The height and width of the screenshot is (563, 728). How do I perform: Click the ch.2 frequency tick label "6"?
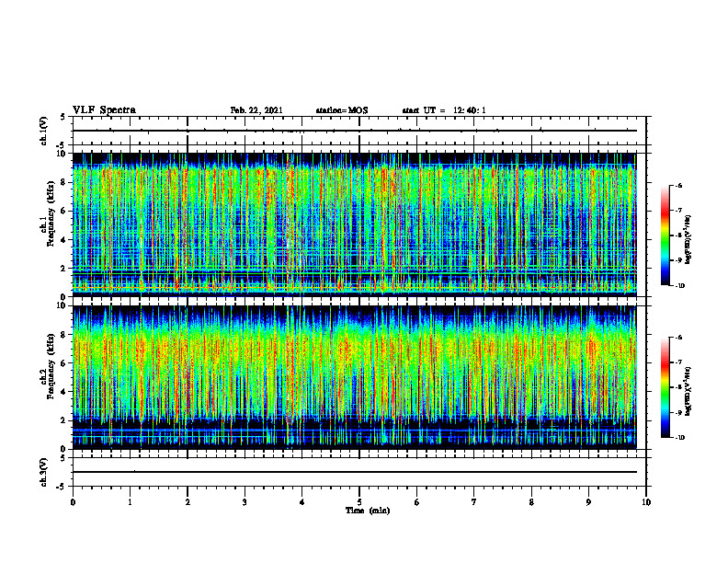point(64,363)
